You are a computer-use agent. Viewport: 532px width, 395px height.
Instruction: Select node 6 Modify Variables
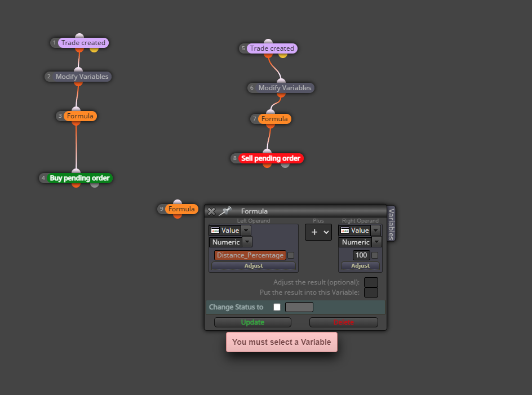[x=285, y=88]
